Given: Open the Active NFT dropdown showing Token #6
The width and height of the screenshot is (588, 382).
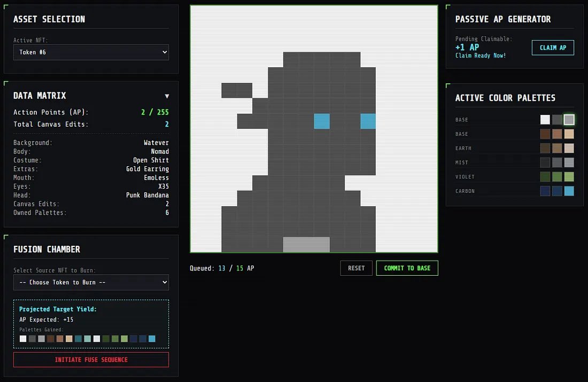Looking at the screenshot, I should [x=91, y=52].
